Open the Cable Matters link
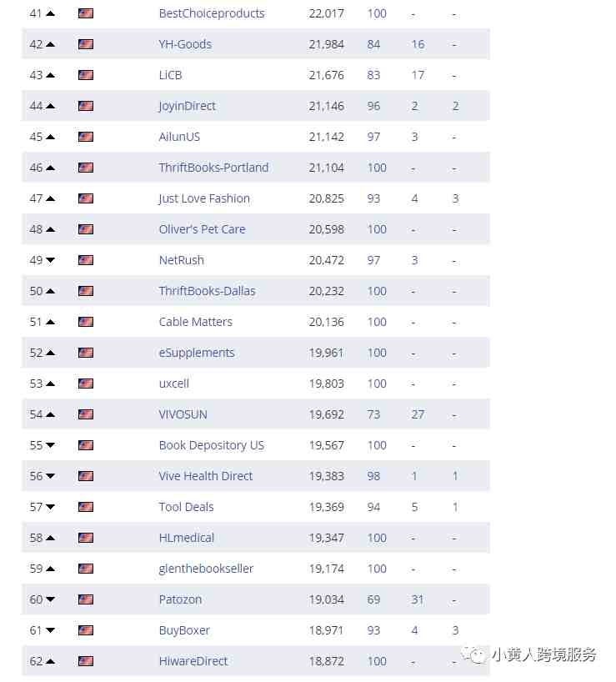Screen dimensions: 616x682 196,322
